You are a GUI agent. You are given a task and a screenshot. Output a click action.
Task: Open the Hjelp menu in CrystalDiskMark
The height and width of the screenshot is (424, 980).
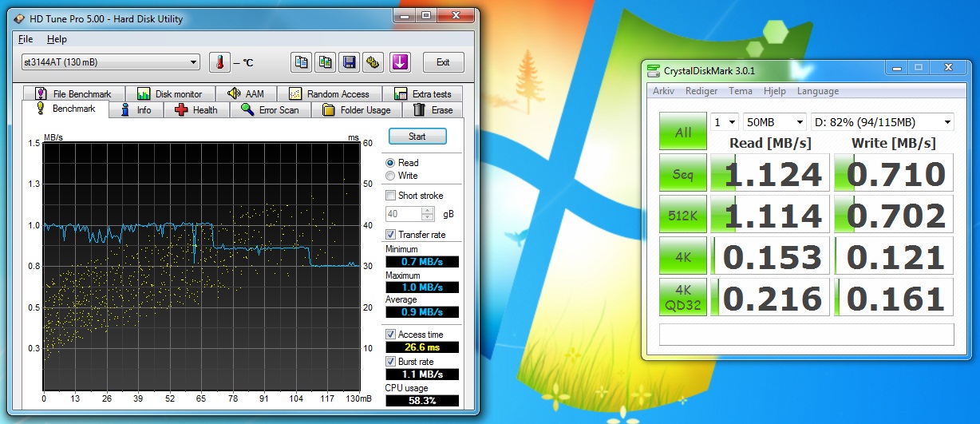coord(775,91)
